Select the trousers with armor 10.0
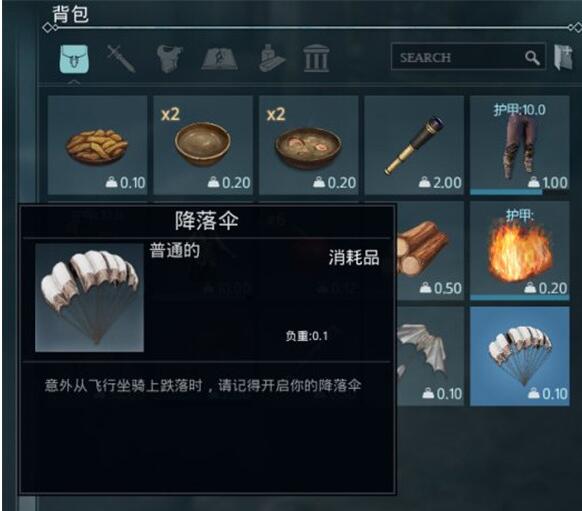The image size is (582, 511). (x=520, y=145)
